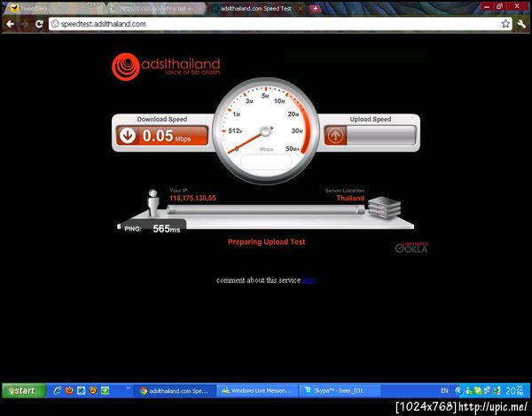Click the Thailand server location text
532x416 pixels.
[350, 198]
